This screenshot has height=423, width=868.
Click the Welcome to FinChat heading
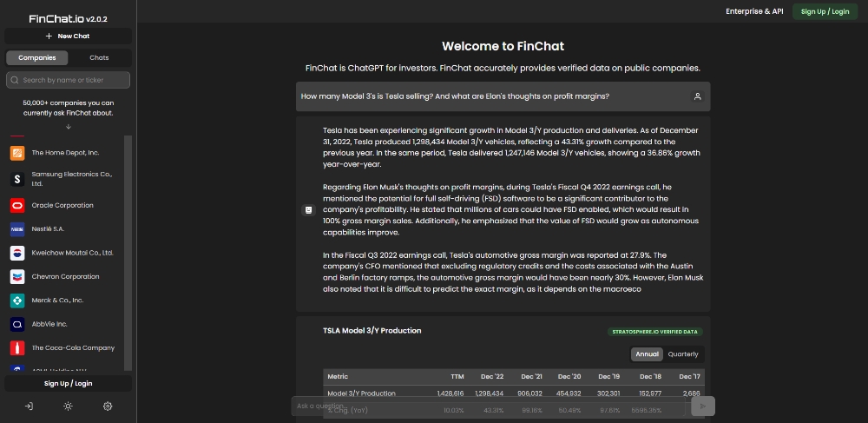click(503, 46)
